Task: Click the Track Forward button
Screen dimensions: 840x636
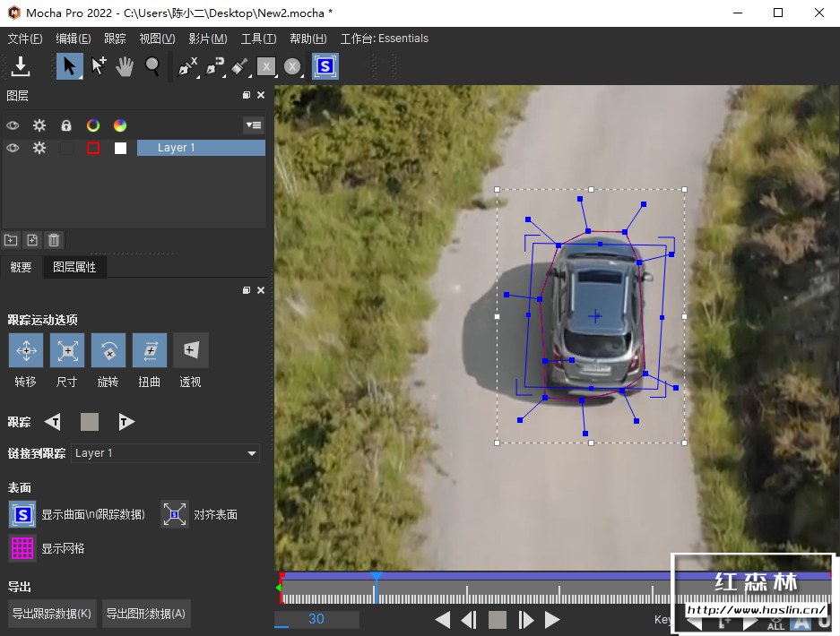Action: pyautogui.click(x=126, y=422)
